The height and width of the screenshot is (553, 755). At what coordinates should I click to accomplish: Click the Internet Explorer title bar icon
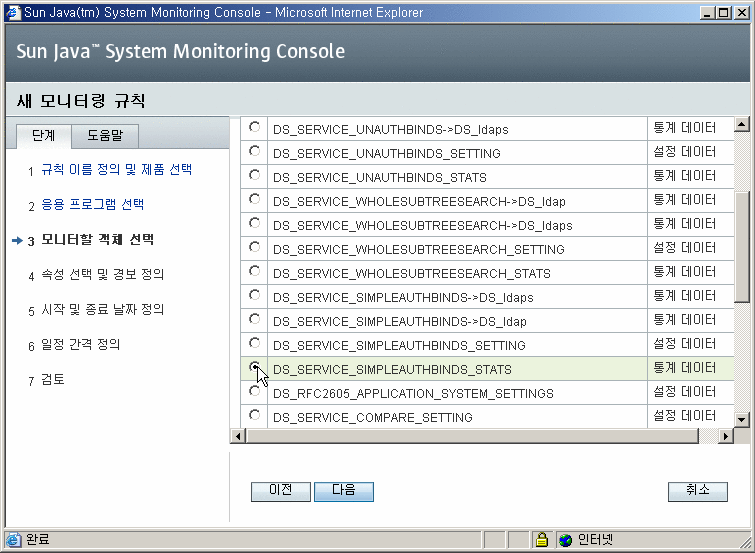(x=13, y=12)
